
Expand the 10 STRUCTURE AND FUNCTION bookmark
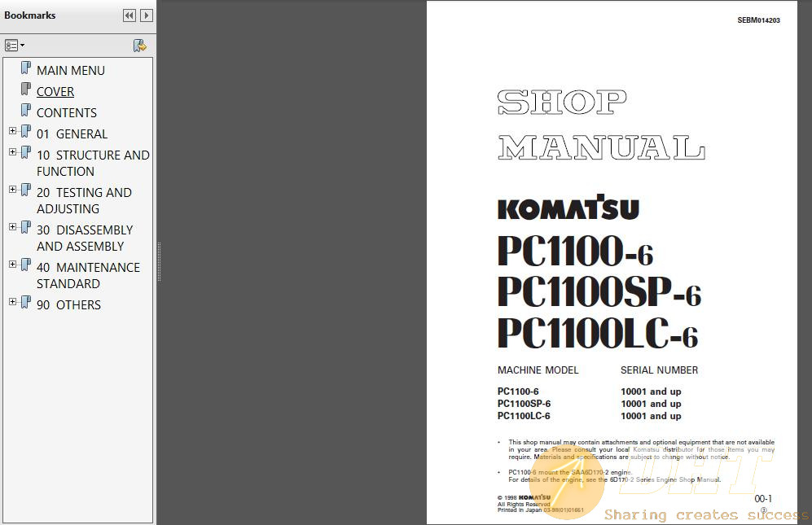[12, 152]
